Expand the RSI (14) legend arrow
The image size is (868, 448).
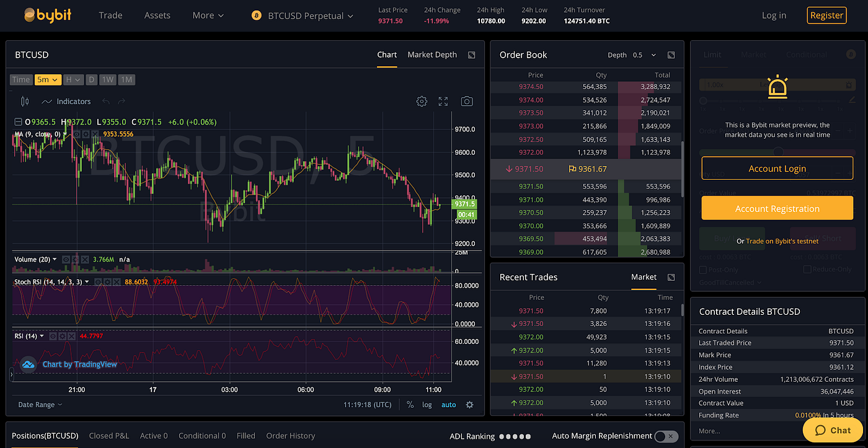click(x=42, y=336)
